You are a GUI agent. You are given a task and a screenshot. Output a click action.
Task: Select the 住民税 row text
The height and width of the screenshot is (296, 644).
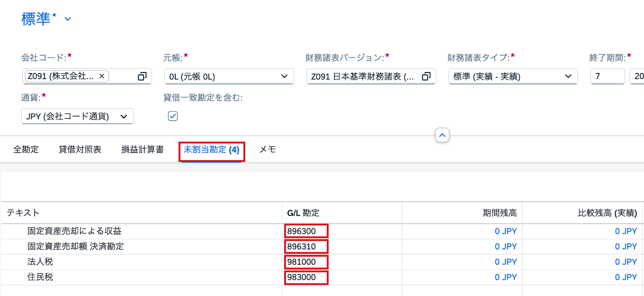[40, 277]
